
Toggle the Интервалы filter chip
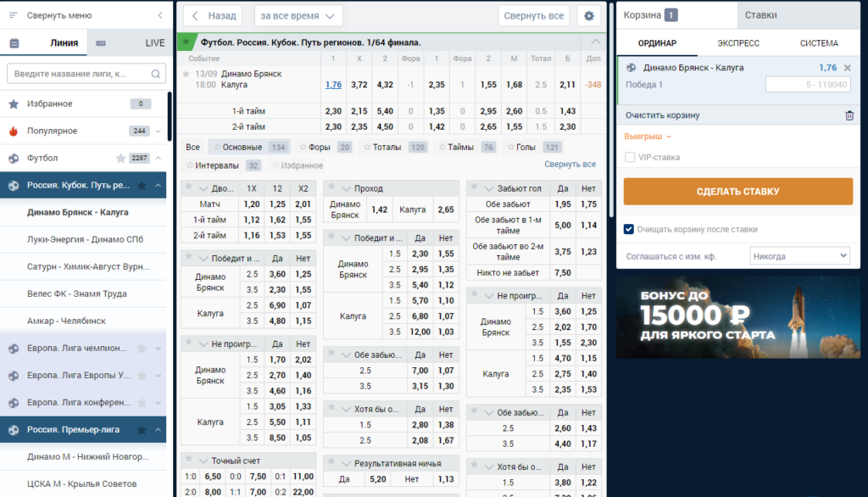pyautogui.click(x=223, y=165)
